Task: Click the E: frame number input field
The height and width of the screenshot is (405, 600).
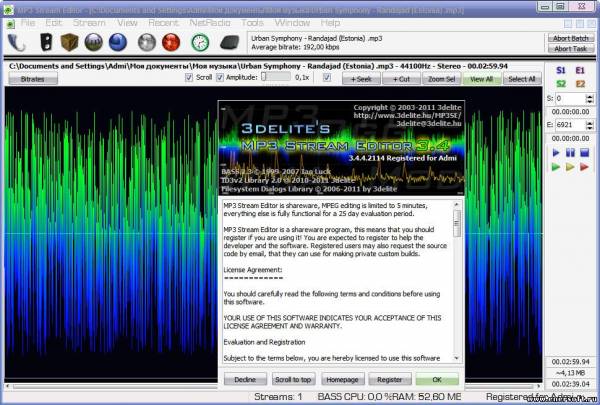Action: pos(570,125)
